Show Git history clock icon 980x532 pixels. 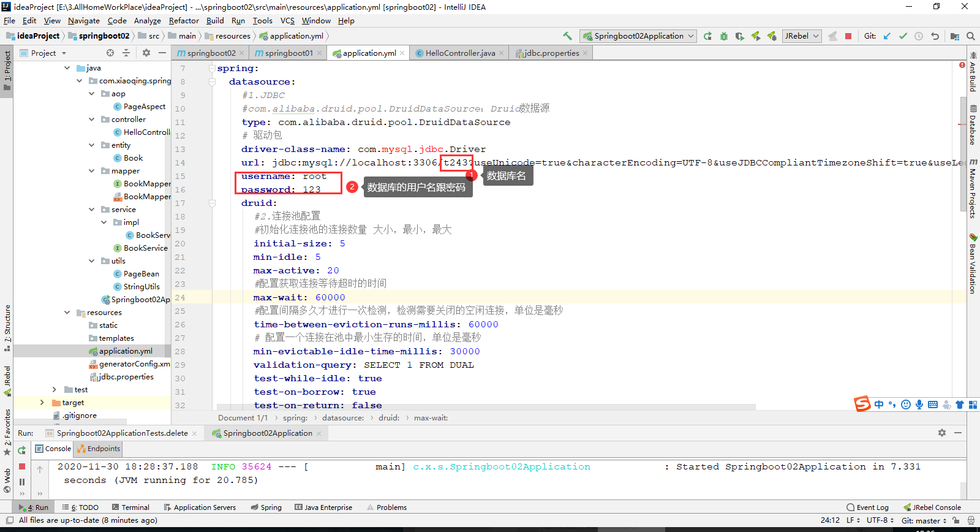coord(919,36)
